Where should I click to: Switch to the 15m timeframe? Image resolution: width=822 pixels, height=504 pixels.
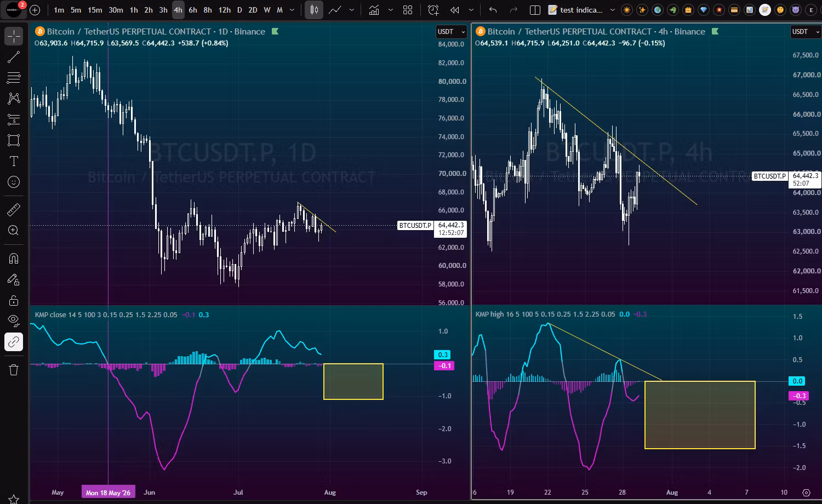coord(95,10)
